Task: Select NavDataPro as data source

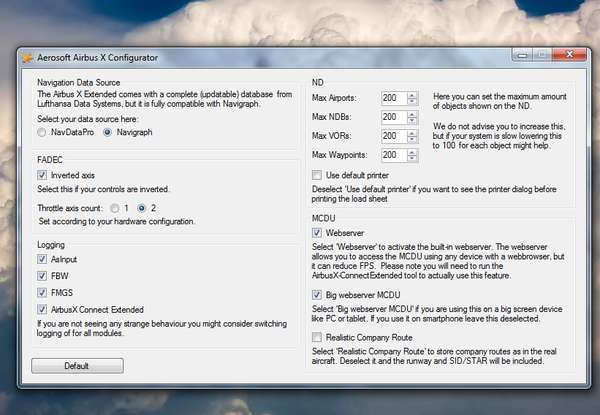Action: tap(42, 131)
